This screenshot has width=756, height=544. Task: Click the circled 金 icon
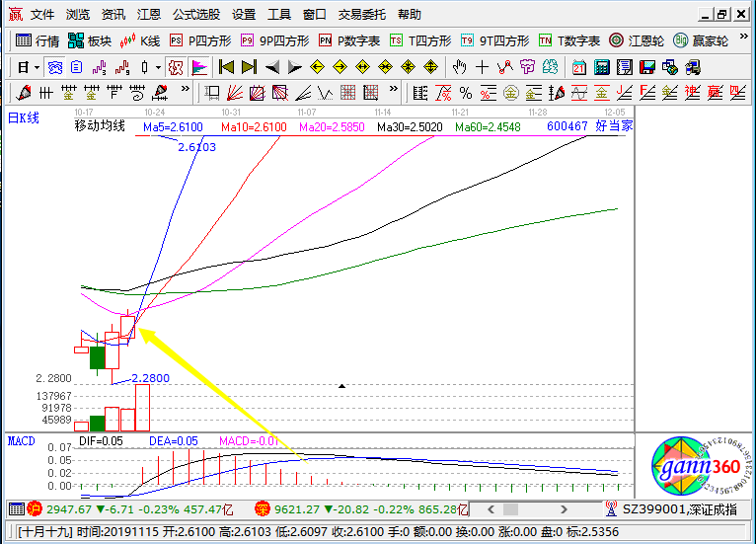tap(511, 93)
